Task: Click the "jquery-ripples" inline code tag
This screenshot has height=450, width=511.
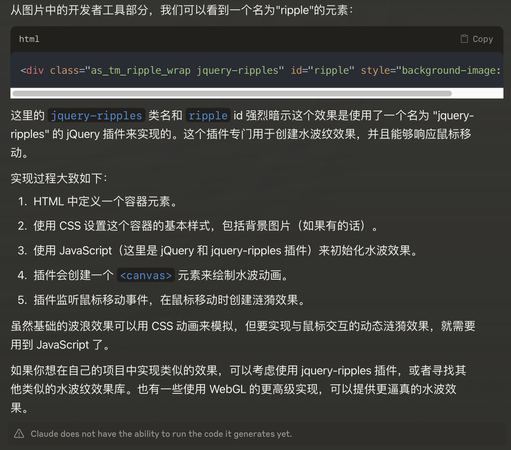Action: click(96, 116)
